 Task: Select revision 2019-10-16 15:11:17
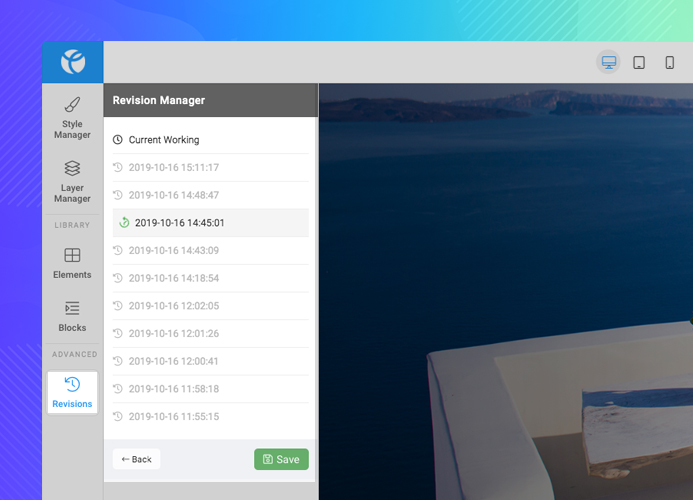click(x=173, y=167)
